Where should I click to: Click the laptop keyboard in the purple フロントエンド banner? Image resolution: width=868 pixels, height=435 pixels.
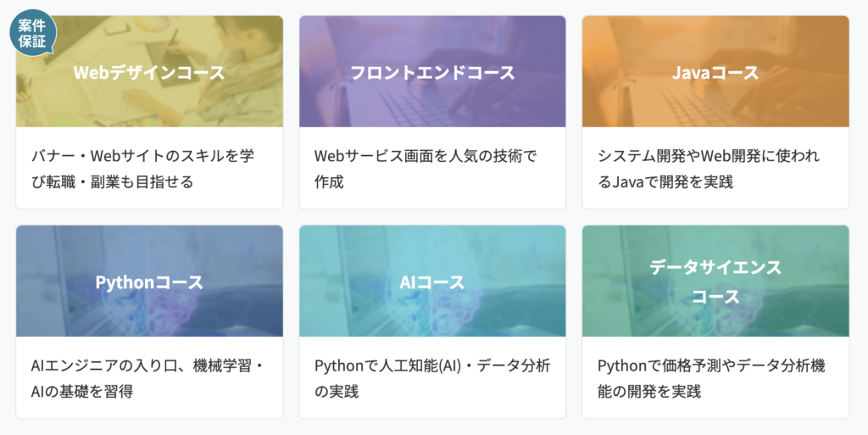click(x=424, y=106)
